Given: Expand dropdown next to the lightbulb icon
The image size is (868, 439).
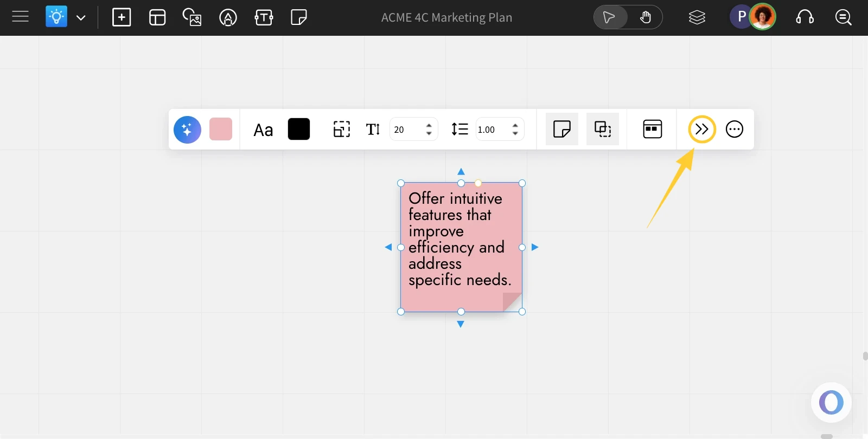Looking at the screenshot, I should (81, 18).
